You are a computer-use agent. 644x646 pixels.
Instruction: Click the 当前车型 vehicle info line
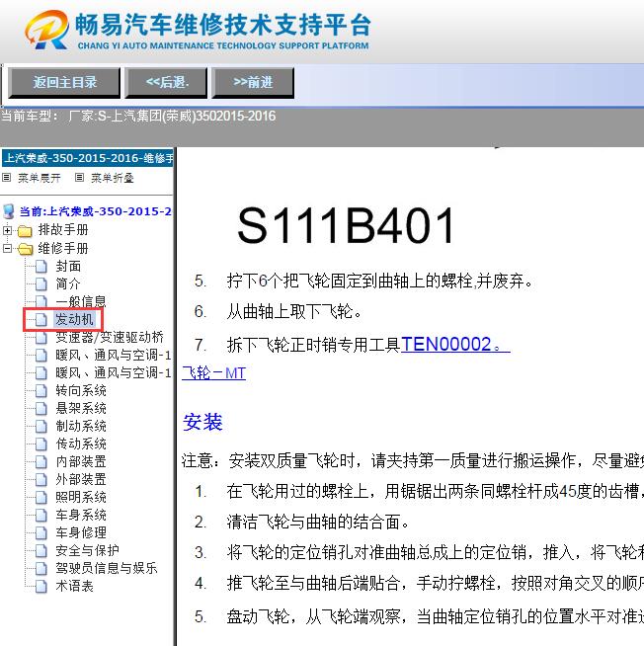click(138, 117)
